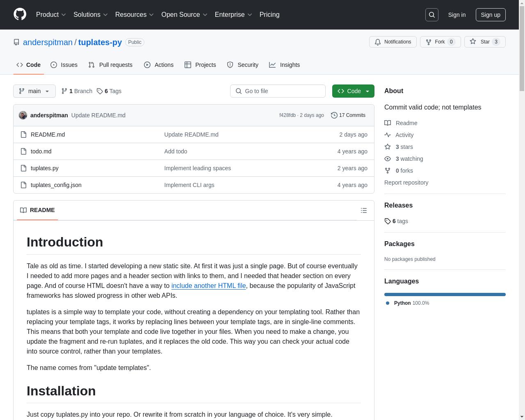Click the Notifications bell button
The image size is (525, 420).
pyautogui.click(x=393, y=42)
